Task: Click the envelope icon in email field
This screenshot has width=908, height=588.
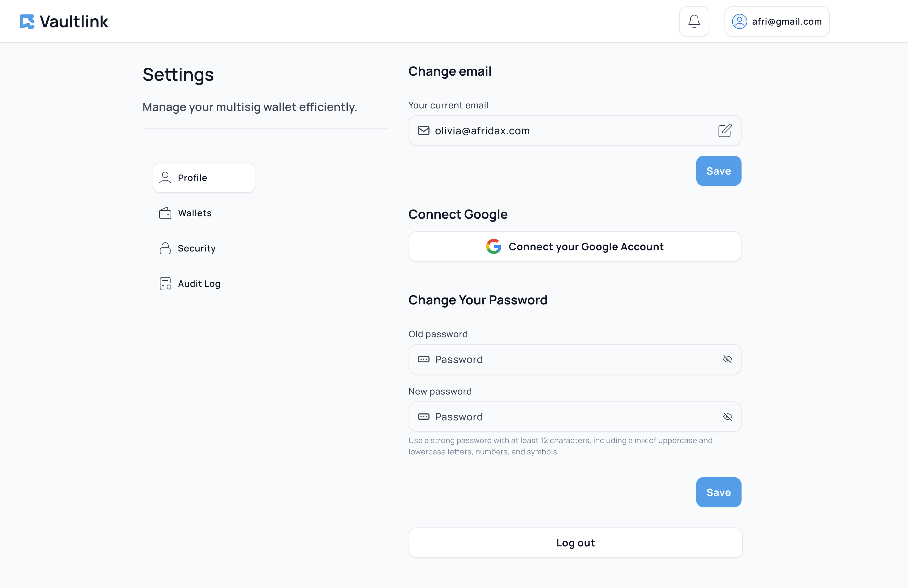Action: pyautogui.click(x=423, y=130)
